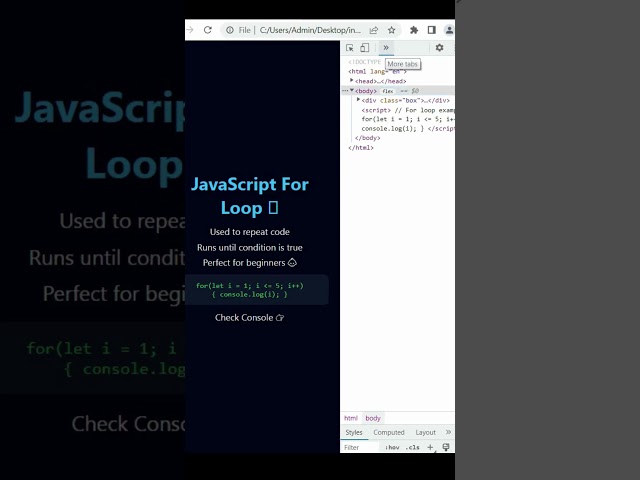Expand the div class box triangle
640x480 pixels.
point(358,100)
